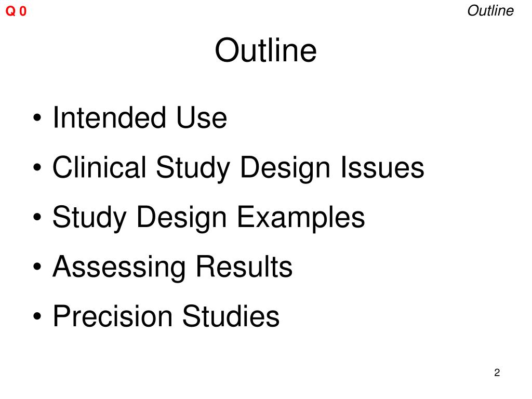Select "Clinical Study Design Issues" line

pos(238,167)
